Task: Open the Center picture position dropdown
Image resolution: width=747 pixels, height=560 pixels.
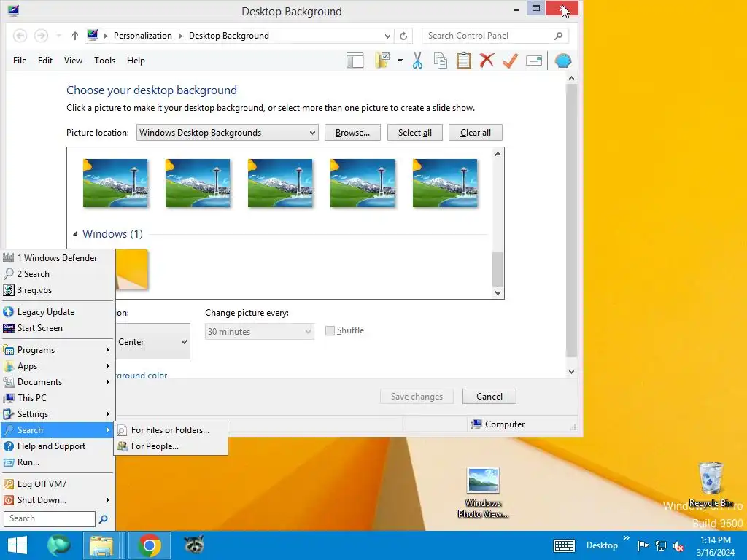Action: pos(152,341)
